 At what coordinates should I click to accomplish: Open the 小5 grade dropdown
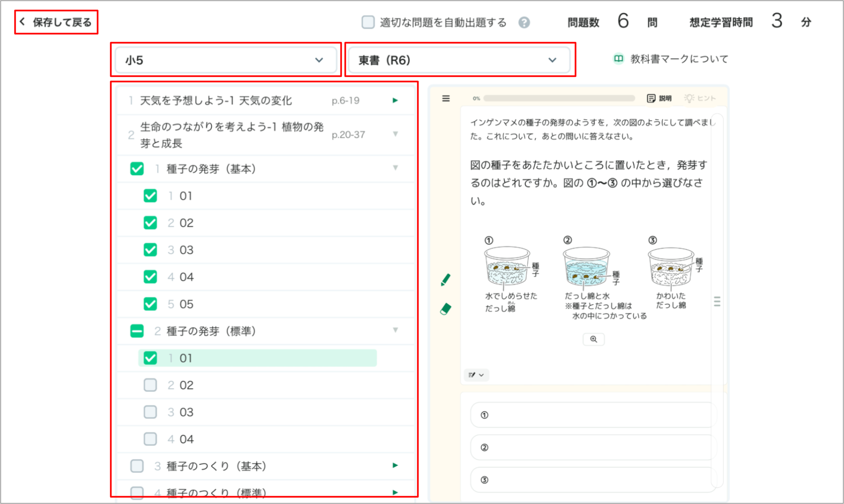point(225,60)
